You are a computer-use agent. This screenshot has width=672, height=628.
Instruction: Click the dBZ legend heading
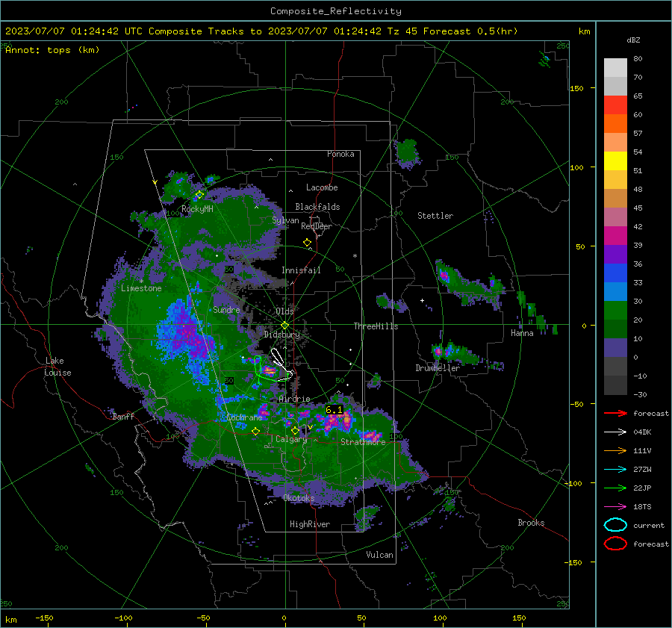point(633,40)
